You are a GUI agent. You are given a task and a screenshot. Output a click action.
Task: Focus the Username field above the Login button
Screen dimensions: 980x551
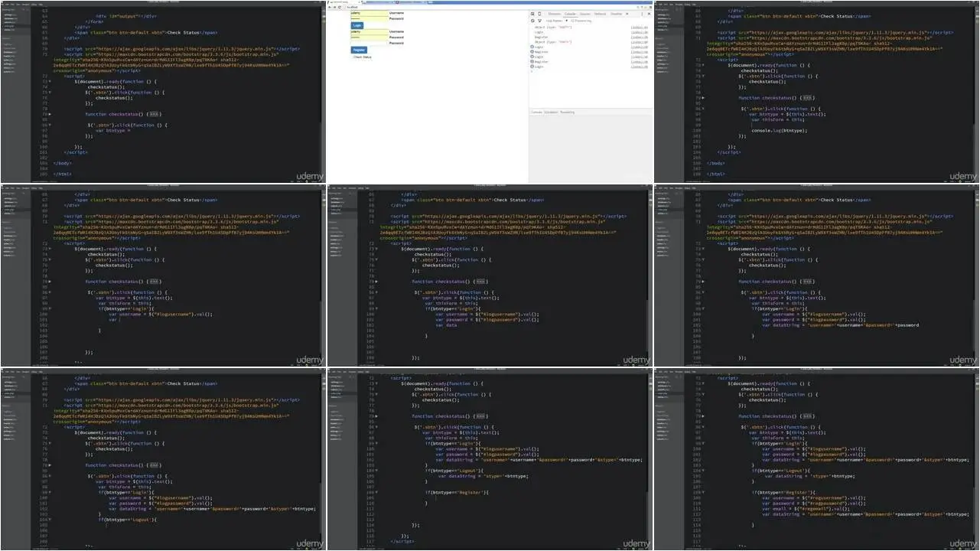coord(370,13)
